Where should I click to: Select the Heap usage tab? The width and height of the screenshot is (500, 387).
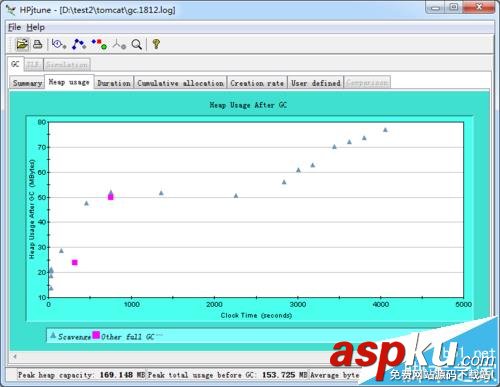(69, 82)
